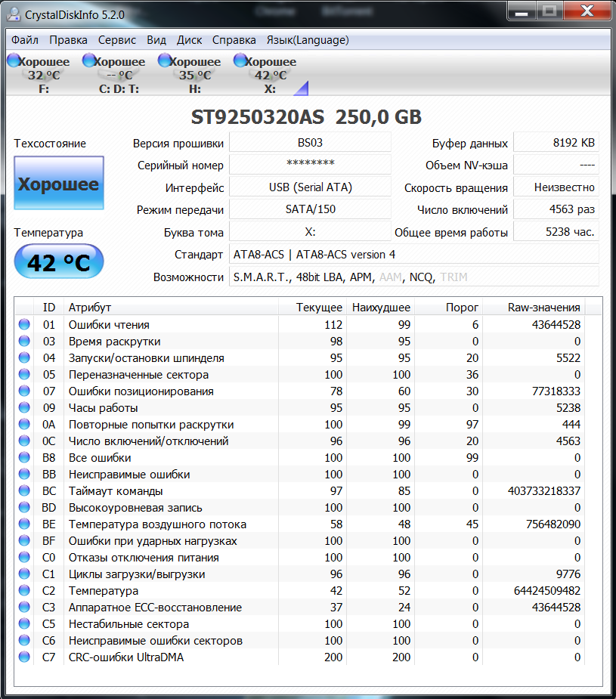616x699 pixels.
Task: Click status orb for attribute 0C
Action: coord(24,441)
